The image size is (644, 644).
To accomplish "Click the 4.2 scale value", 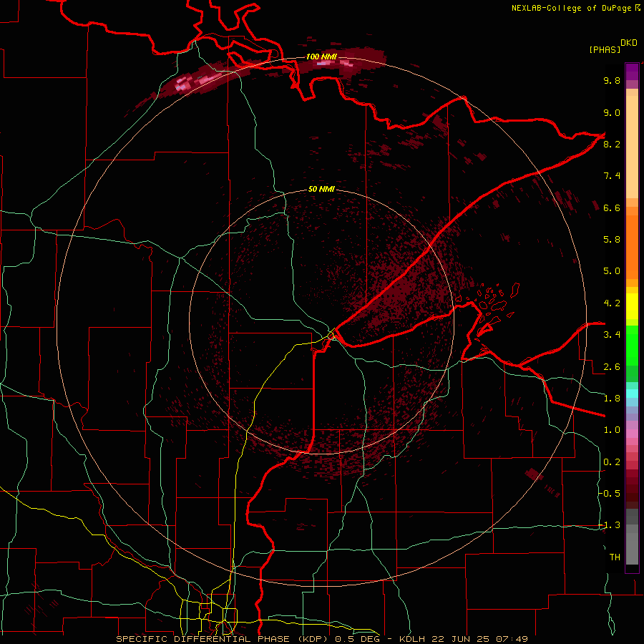I will tap(612, 303).
